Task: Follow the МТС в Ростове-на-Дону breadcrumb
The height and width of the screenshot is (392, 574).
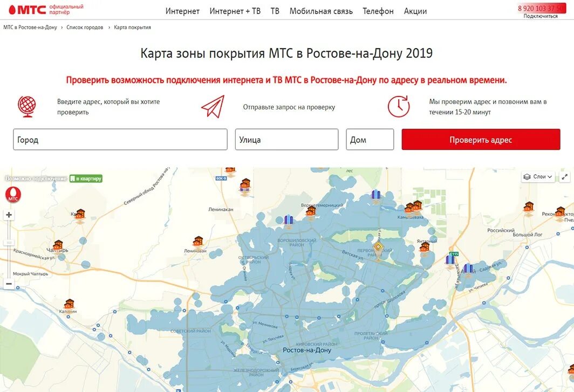Action: click(x=30, y=27)
